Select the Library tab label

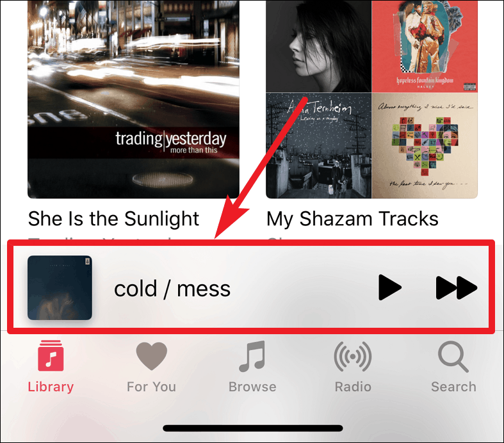click(51, 387)
